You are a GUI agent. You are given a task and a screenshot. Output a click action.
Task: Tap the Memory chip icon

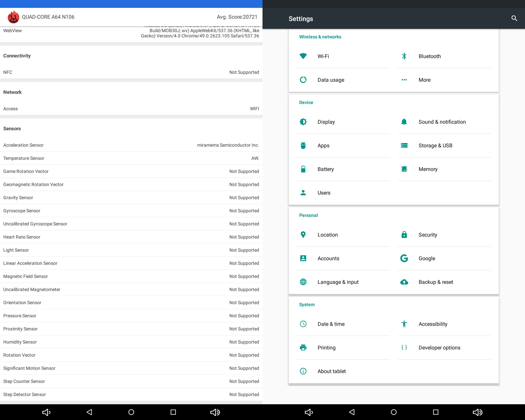click(x=404, y=169)
